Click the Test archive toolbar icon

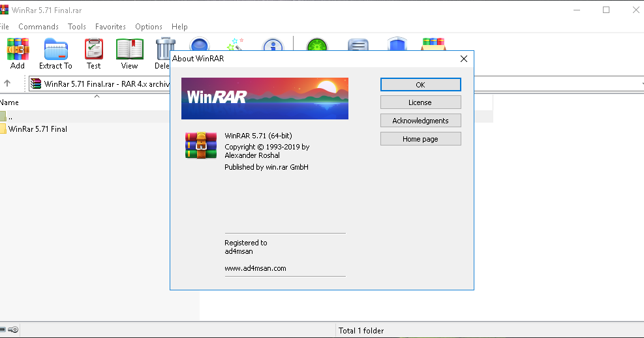94,50
